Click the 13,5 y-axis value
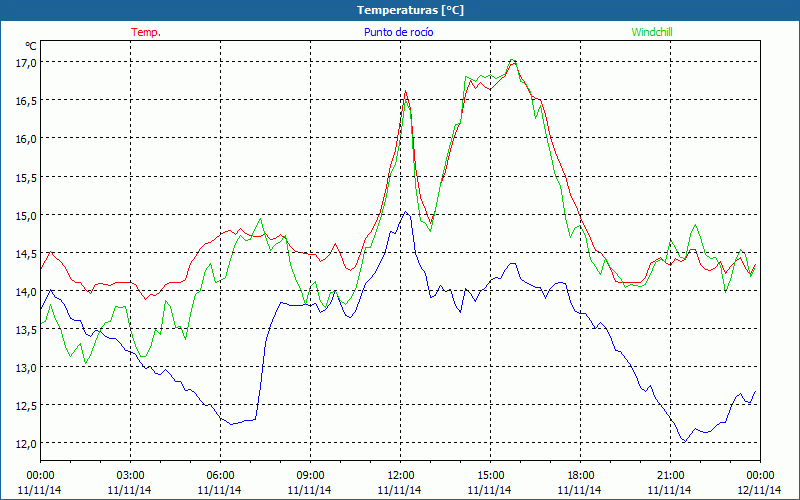 [26, 330]
